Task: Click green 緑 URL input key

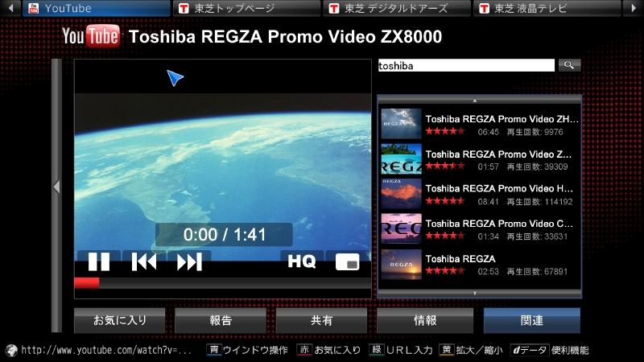Action: [376, 350]
